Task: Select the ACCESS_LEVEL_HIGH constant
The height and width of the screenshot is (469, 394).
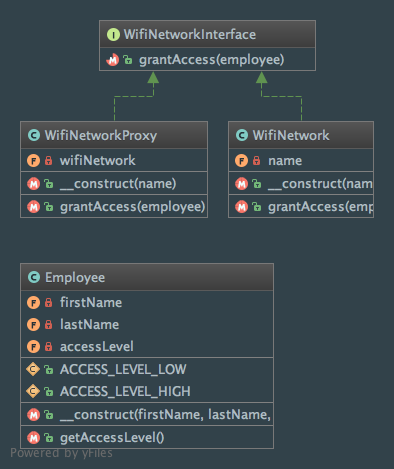Action: [x=125, y=392]
